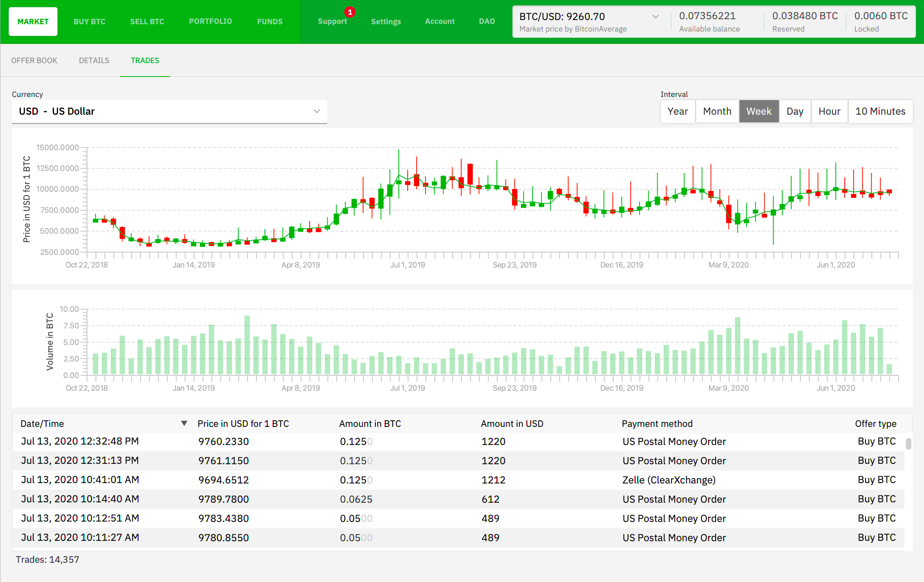Switch to the OFFER BOOK tab
The width and height of the screenshot is (924, 582).
pos(35,60)
